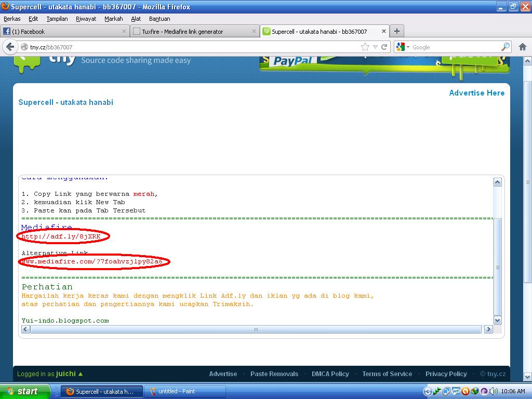The image size is (532, 399).
Task: Open the Bantuan menu
Action: click(159, 19)
